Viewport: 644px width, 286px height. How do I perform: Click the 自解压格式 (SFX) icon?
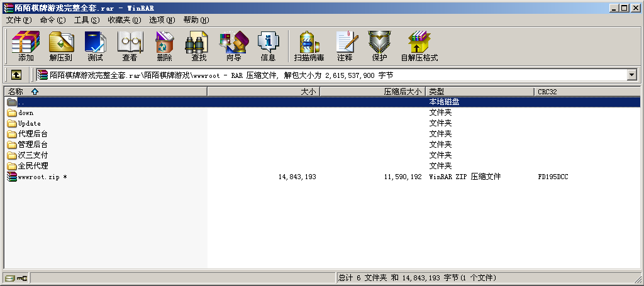419,47
